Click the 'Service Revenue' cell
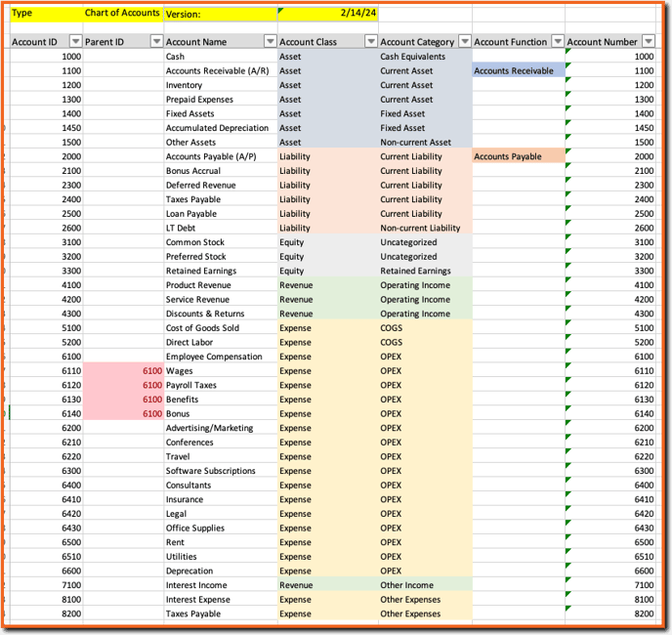The height and width of the screenshot is (635, 672). (x=221, y=299)
